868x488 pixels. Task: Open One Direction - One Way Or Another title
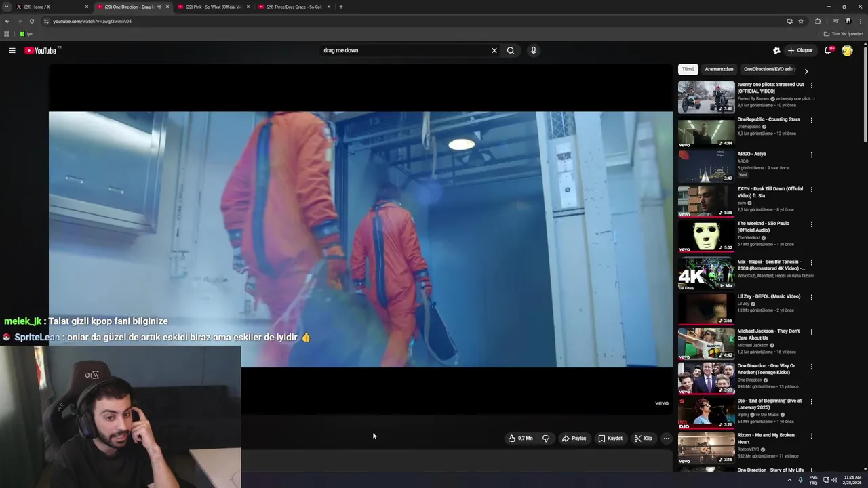tap(766, 369)
